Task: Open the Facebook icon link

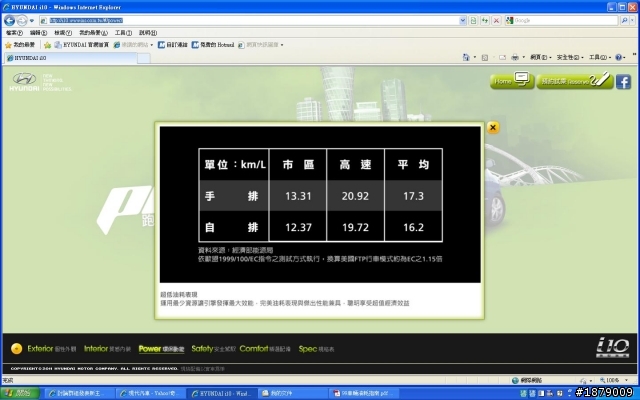Action: pyautogui.click(x=623, y=82)
